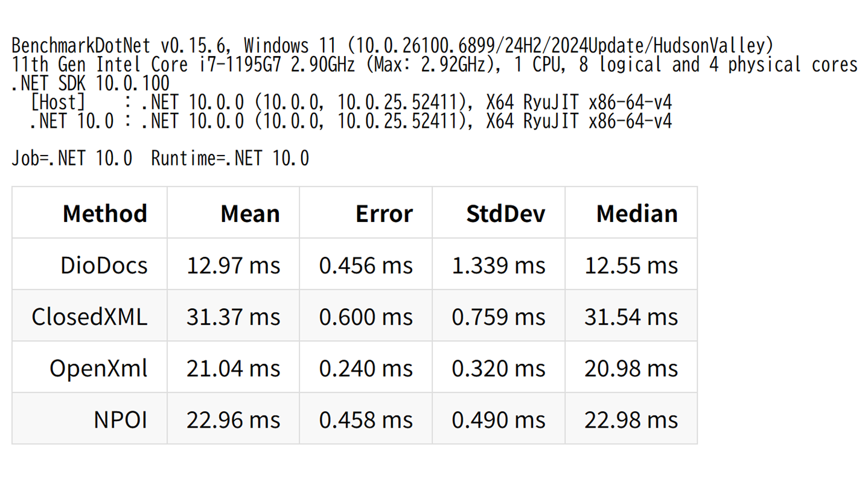Select the NPOI method cell

(x=120, y=420)
